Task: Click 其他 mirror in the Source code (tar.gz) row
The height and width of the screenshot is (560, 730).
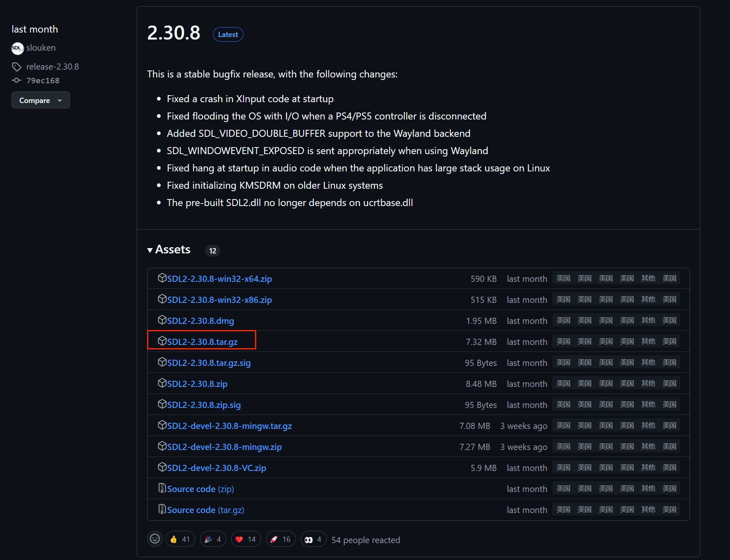Action: [x=648, y=510]
